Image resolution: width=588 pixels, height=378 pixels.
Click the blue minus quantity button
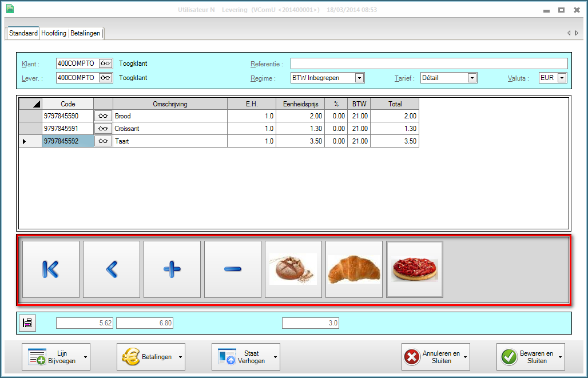click(x=233, y=269)
